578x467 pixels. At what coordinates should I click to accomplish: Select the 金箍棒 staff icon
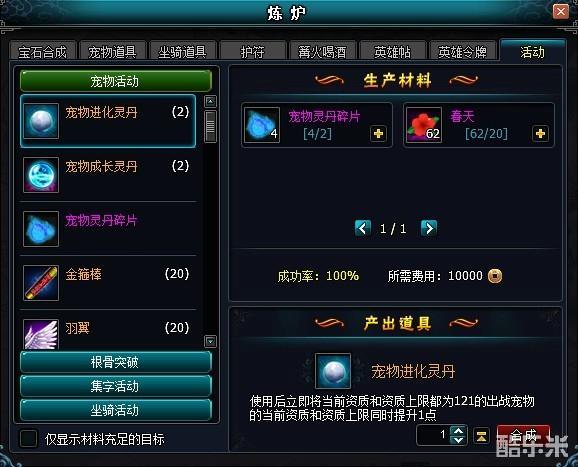click(x=41, y=283)
